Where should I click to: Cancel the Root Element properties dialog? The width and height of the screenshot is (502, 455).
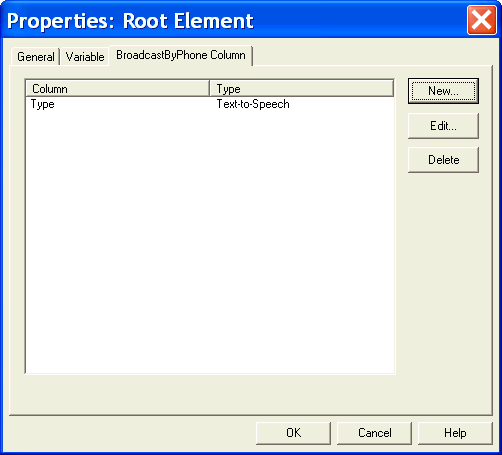[x=374, y=433]
